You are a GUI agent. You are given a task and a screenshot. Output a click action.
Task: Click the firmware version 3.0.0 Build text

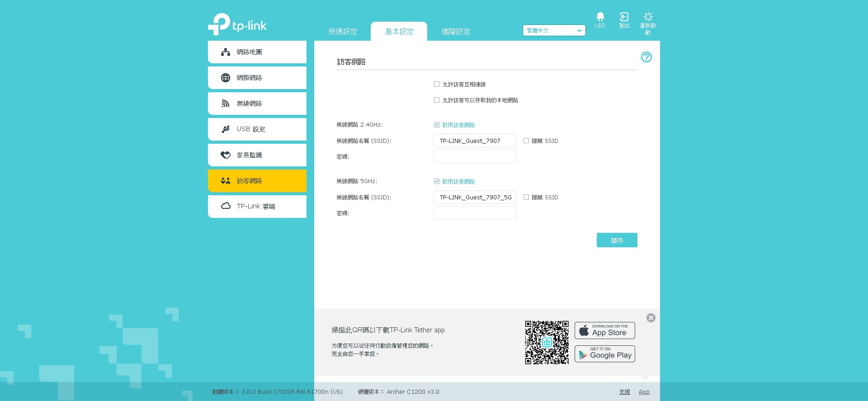[292, 392]
